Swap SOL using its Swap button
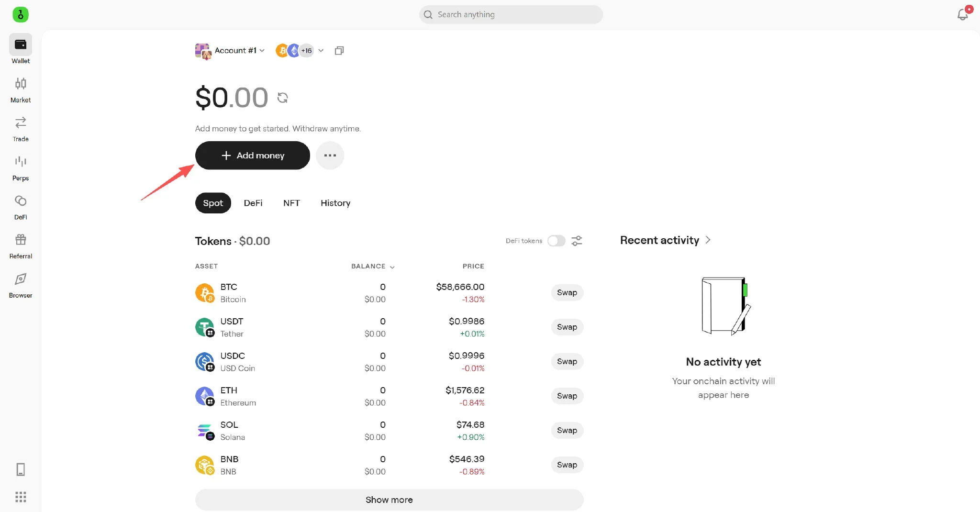The image size is (980, 512). (567, 430)
